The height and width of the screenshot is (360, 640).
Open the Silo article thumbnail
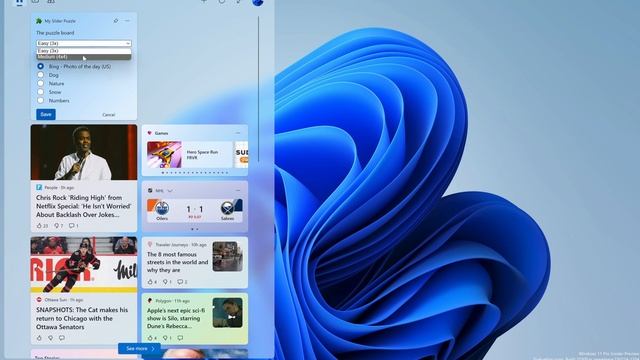click(x=227, y=313)
